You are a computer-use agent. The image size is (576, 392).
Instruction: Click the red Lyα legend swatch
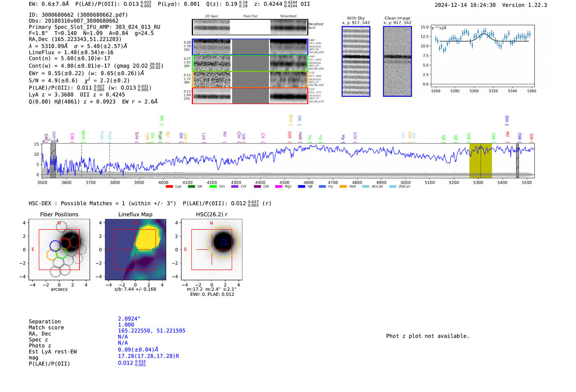click(169, 186)
